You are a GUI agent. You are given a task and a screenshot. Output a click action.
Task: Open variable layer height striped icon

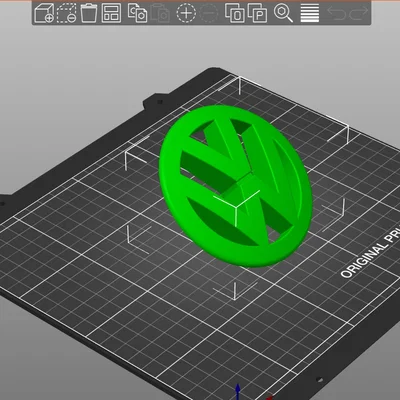click(x=310, y=13)
